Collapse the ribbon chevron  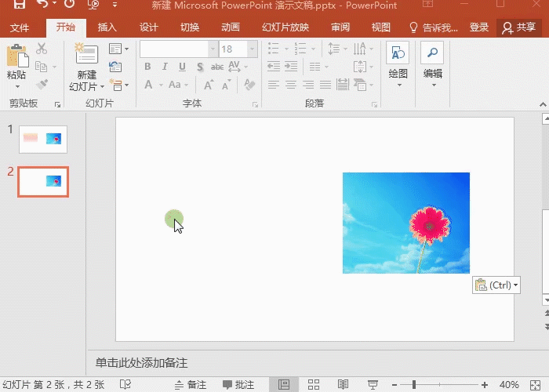coord(543,104)
